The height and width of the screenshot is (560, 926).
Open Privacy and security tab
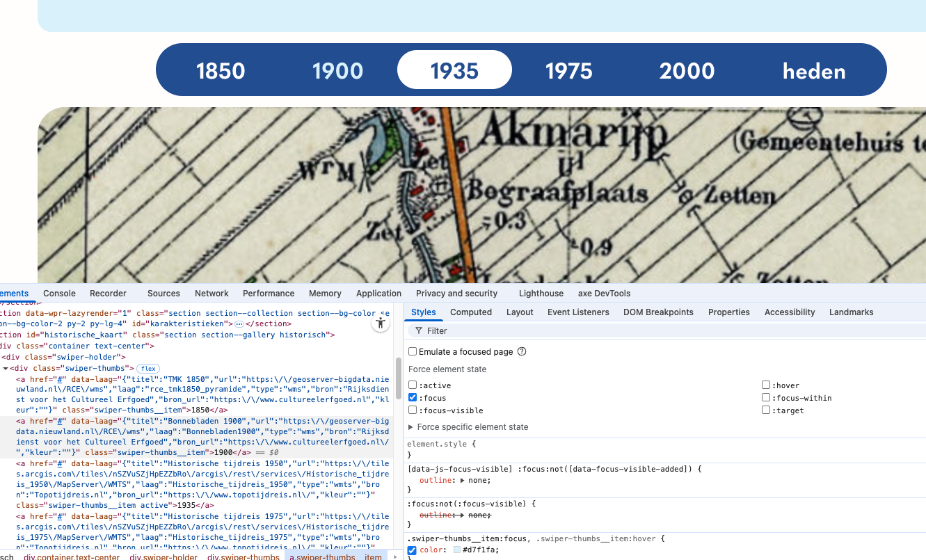456,294
